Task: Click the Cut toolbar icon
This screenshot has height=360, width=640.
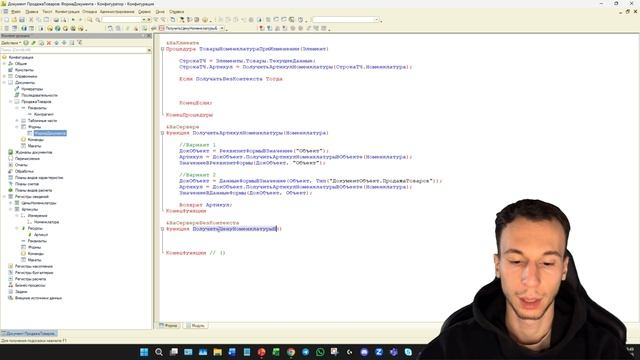Action: coord(31,20)
